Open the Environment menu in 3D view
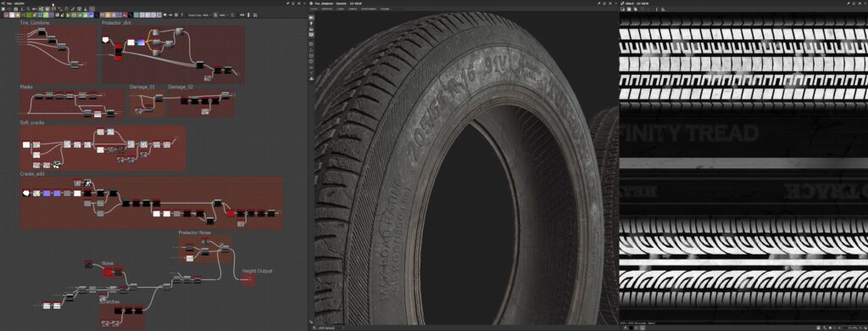868x331 pixels. [x=369, y=8]
